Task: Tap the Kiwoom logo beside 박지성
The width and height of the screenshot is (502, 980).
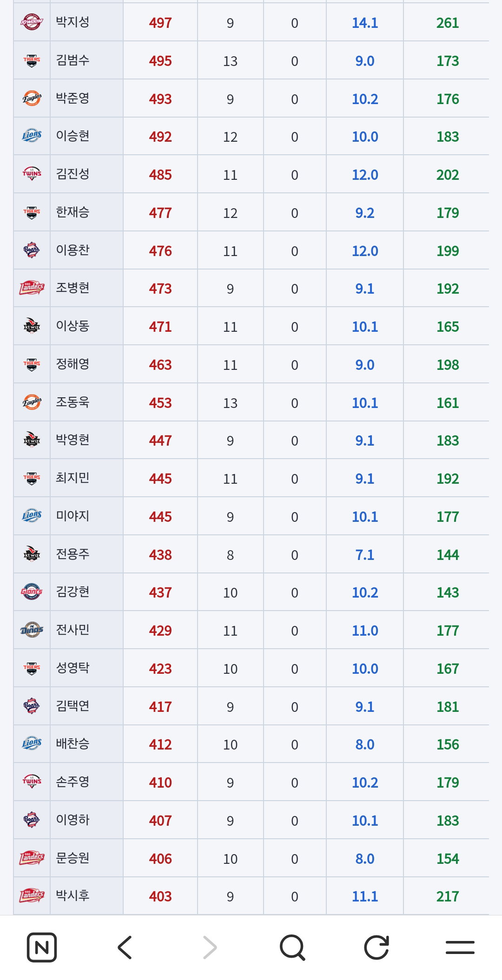Action: (x=32, y=22)
